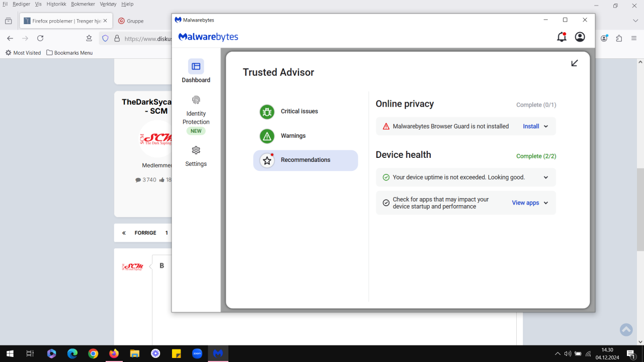Screen dimensions: 644x362
Task: Open Firefox account icon in the toolbar
Action: [605, 38]
